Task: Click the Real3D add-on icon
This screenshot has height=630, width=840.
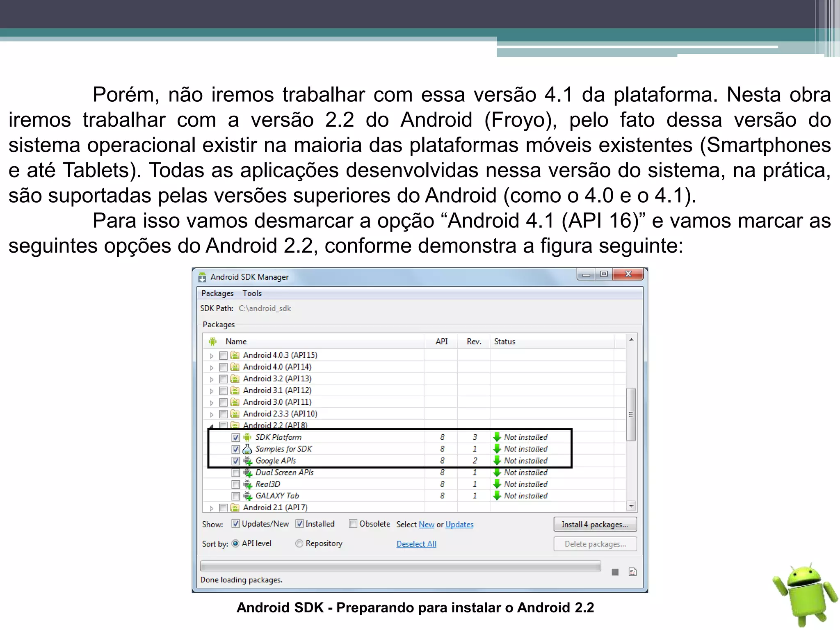Action: coord(248,484)
